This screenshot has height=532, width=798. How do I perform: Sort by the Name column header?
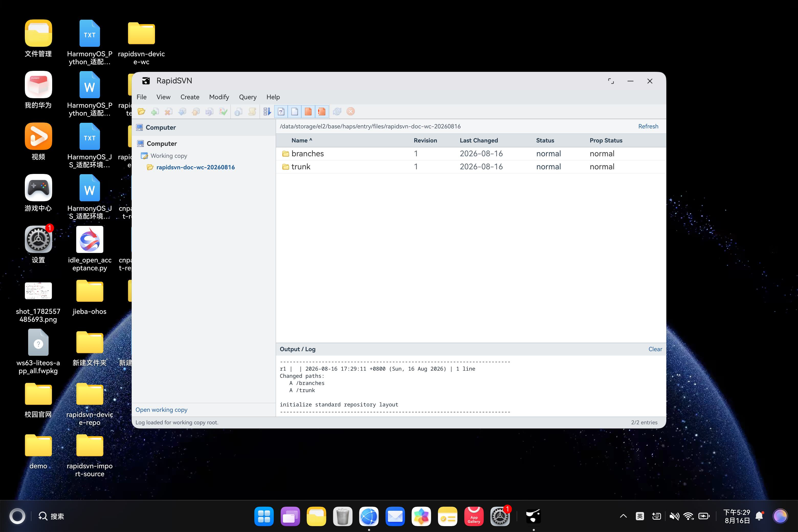(x=302, y=140)
